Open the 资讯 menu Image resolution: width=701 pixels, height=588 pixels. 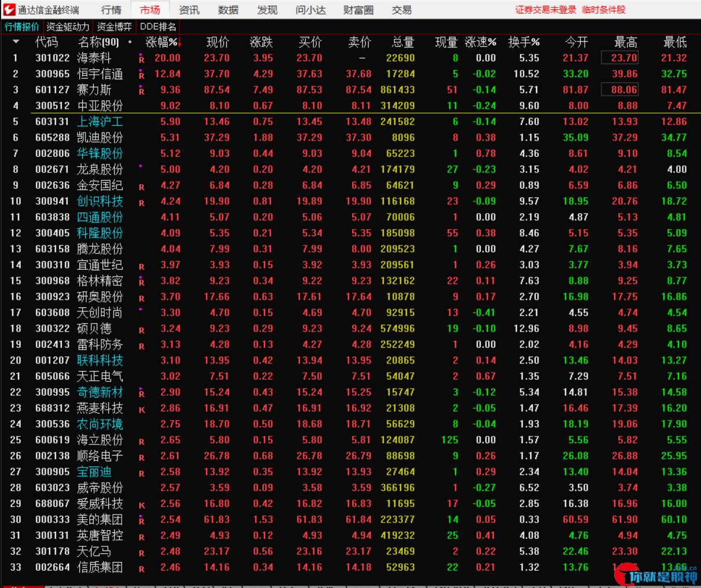(189, 10)
